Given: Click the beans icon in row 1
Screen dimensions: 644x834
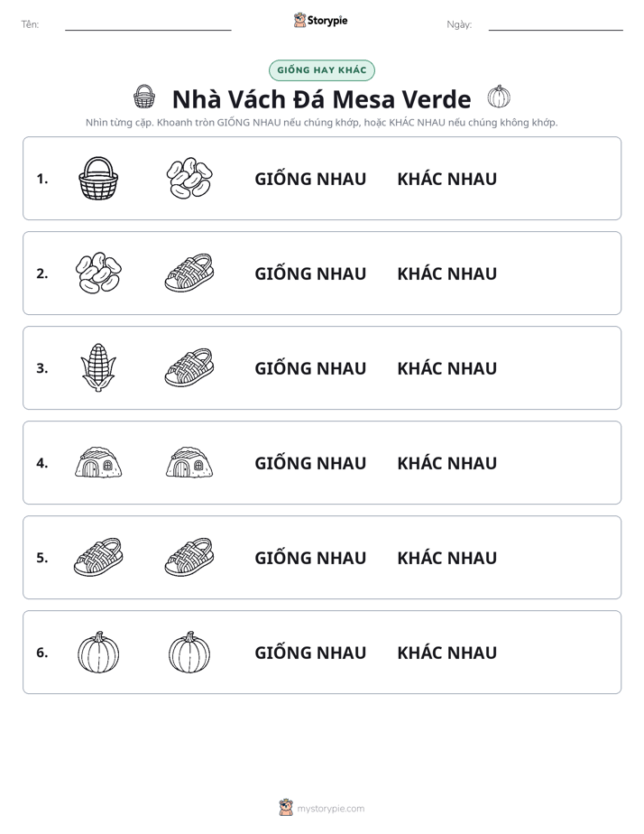Looking at the screenshot, I should pos(189,178).
